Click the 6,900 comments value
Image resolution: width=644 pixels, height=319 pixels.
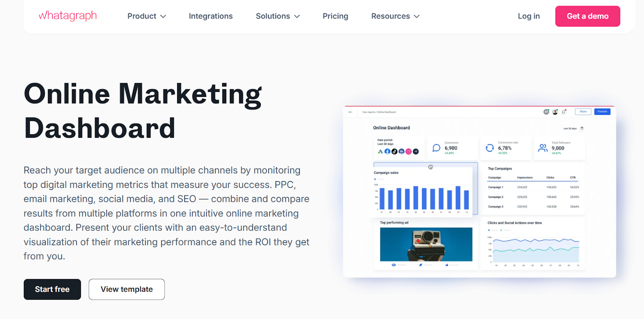tap(451, 148)
